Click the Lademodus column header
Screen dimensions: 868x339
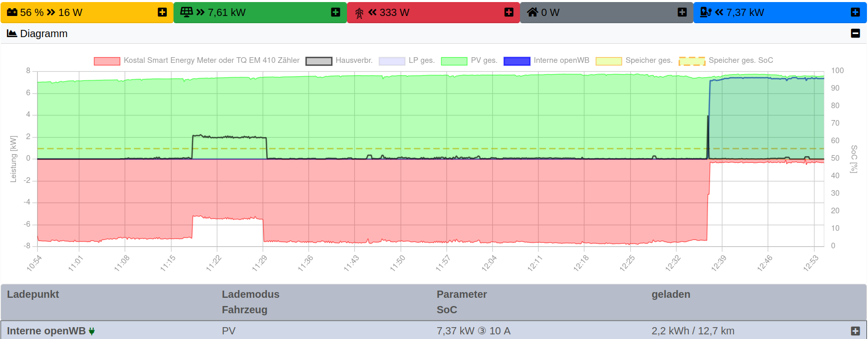251,294
